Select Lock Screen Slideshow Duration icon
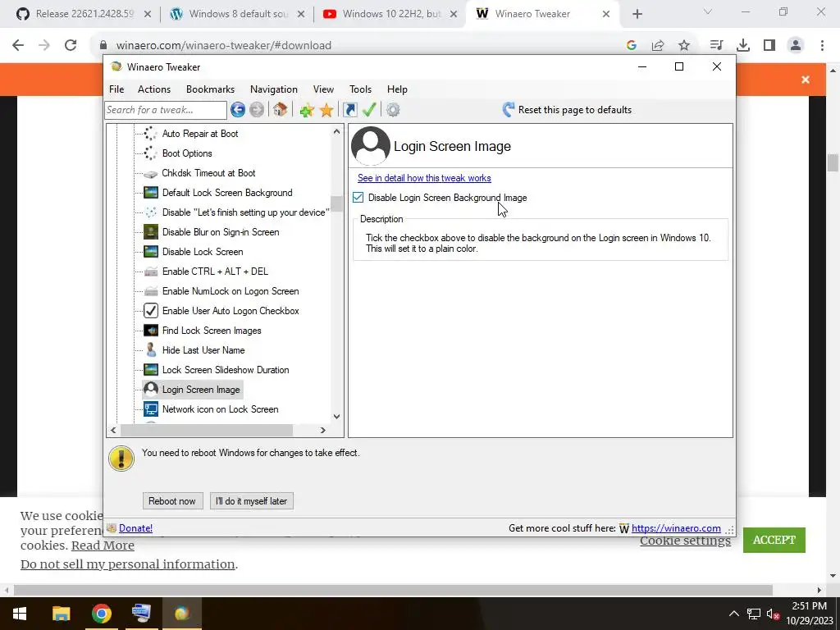Screen dimensions: 840x630 point(151,370)
